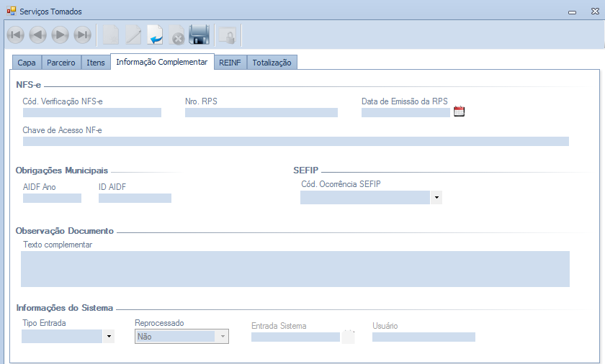Click the Texto complementar text area
The height and width of the screenshot is (364, 605).
pyautogui.click(x=295, y=269)
